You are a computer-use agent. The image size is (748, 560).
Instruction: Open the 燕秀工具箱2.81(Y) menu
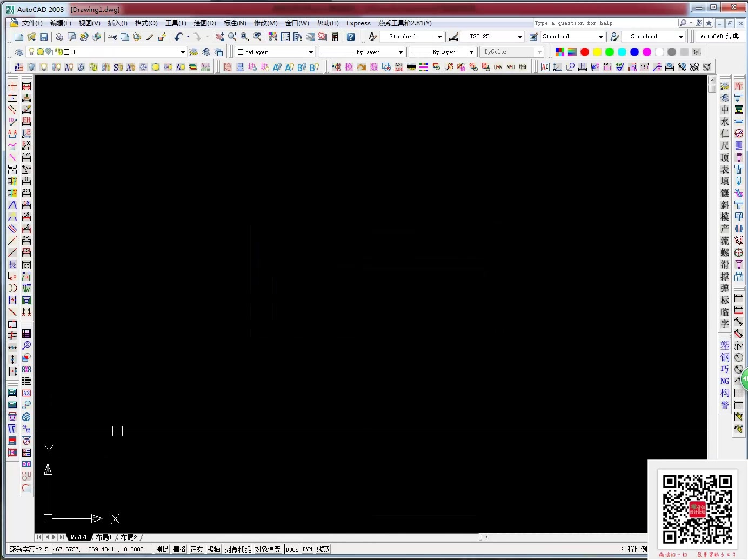click(x=405, y=23)
